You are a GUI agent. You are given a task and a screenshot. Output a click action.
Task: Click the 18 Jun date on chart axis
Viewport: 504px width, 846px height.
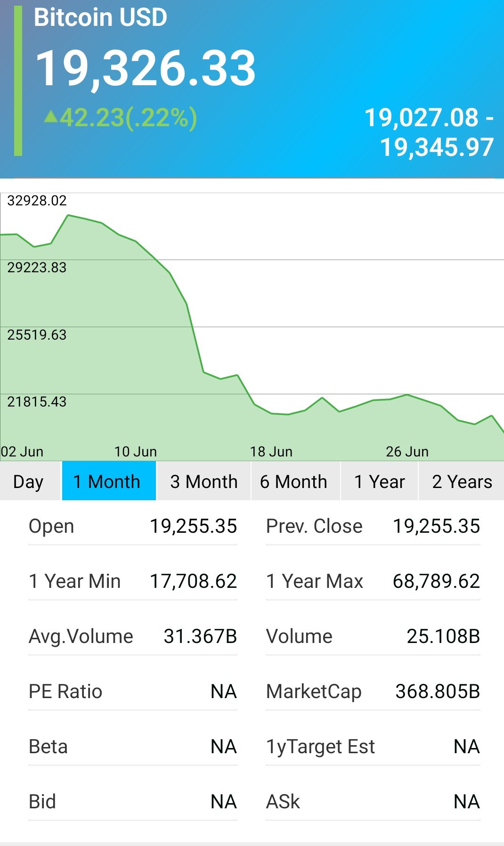(x=271, y=452)
